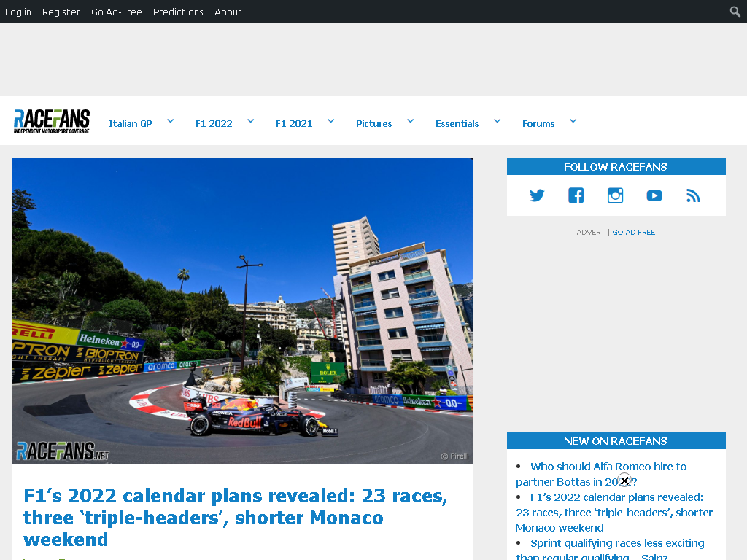Open the Alfa Romeo Bottas partner article
Screen dimensions: 747x560
pyautogui.click(x=601, y=474)
